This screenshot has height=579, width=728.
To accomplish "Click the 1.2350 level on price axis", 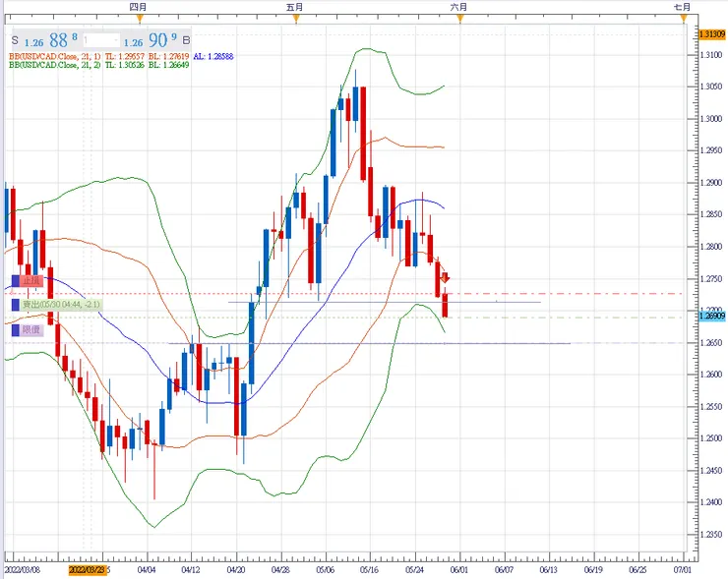I will [711, 535].
